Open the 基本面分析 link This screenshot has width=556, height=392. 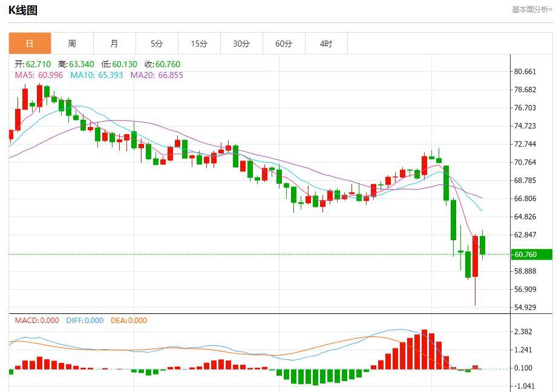pos(532,10)
